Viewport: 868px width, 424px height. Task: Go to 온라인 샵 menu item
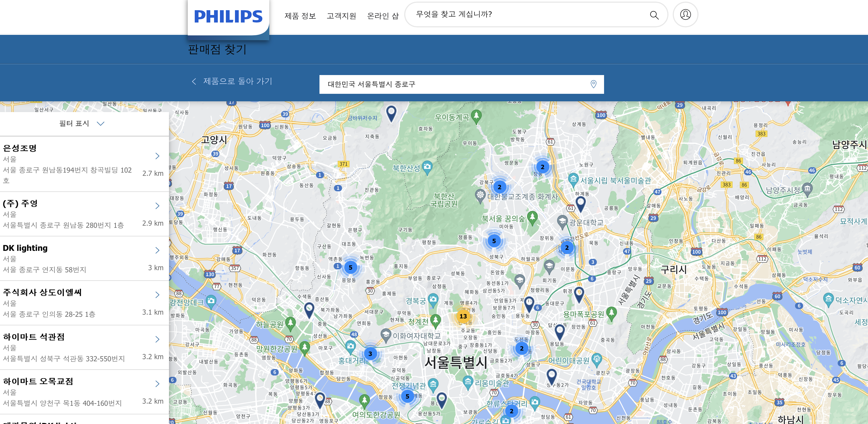click(382, 16)
